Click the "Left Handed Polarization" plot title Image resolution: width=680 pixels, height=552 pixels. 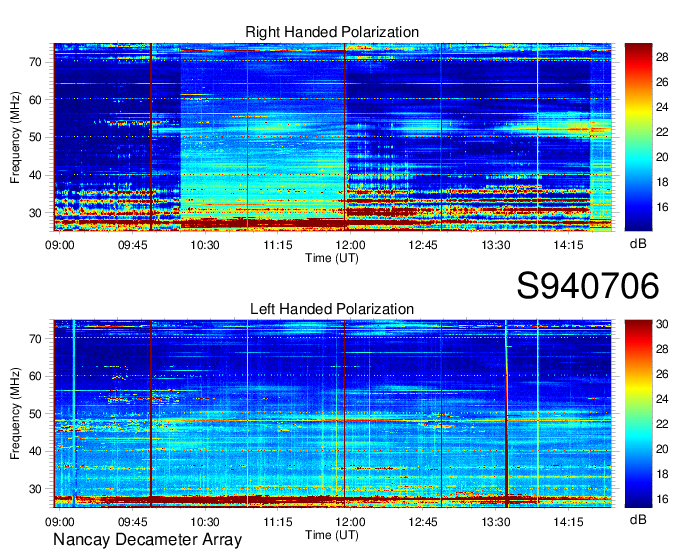click(x=332, y=309)
